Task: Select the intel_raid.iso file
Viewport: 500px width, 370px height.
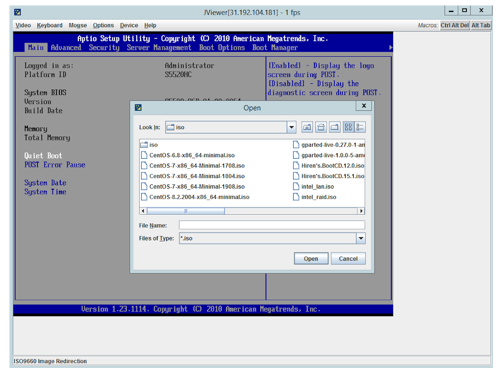Action: coord(314,197)
